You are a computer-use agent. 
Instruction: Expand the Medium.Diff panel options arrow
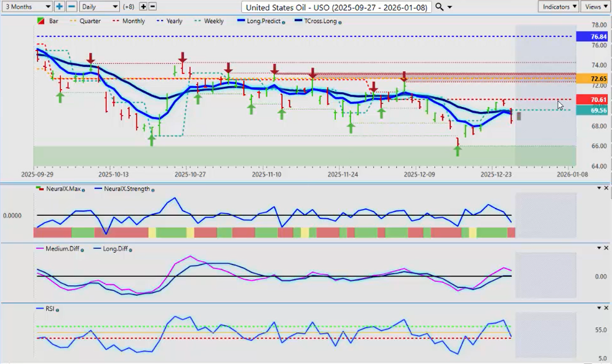[598, 248]
